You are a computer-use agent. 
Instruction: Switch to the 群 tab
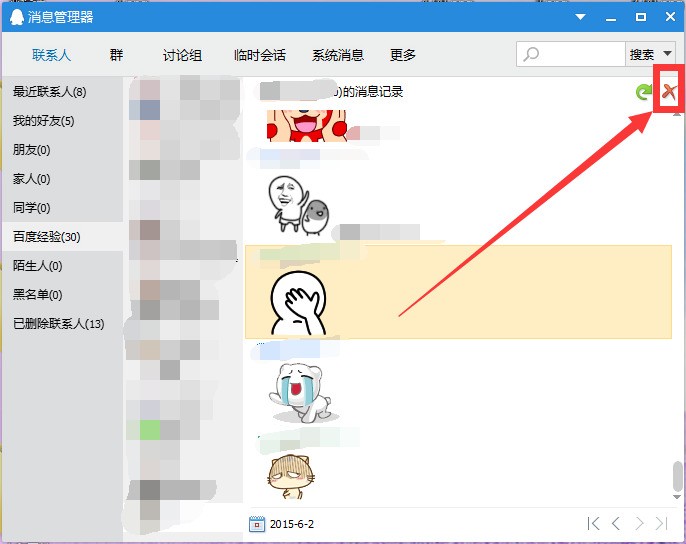[x=116, y=55]
